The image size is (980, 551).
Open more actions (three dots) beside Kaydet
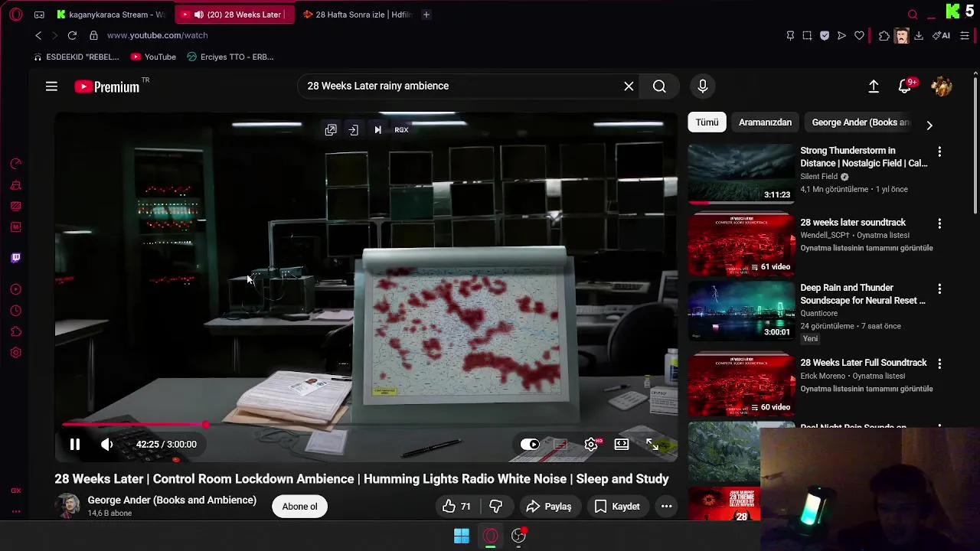(x=667, y=507)
